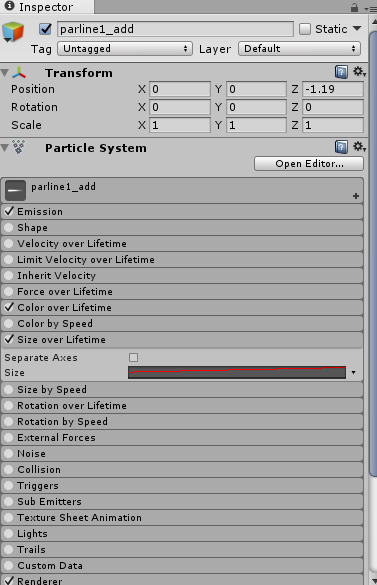Click the Inspector tab info icon
377x585 pixels.
point(9,6)
